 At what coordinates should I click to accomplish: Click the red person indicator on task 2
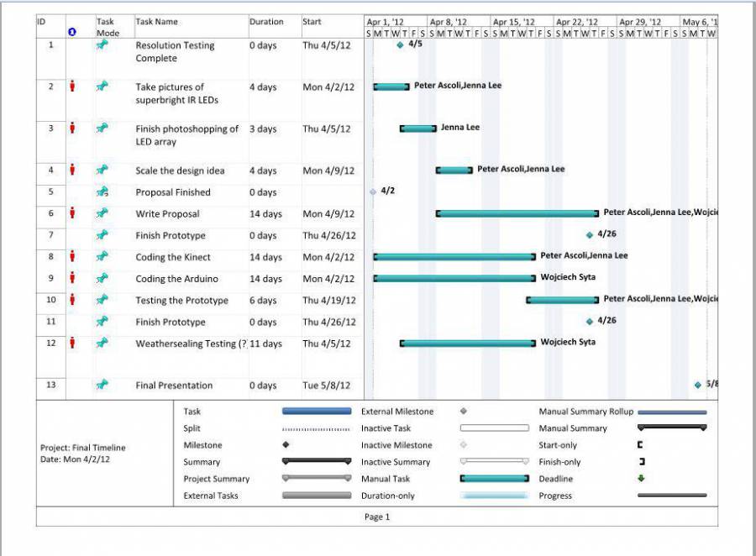tap(72, 87)
